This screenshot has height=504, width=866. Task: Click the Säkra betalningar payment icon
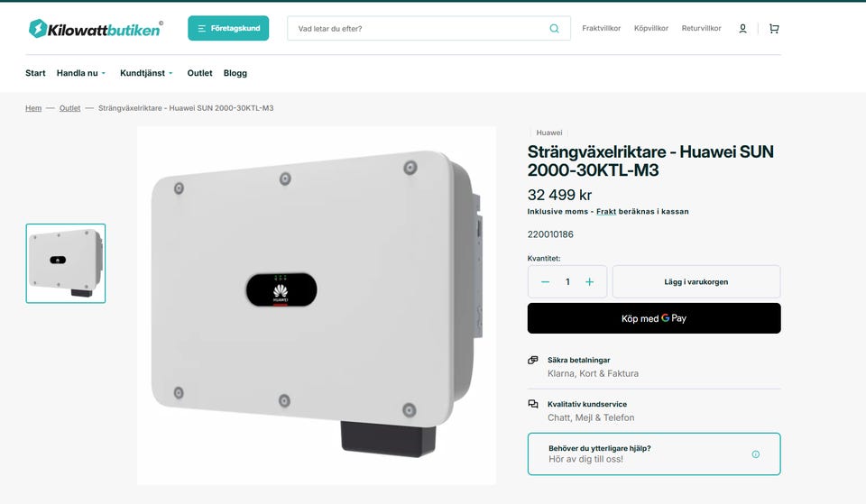[x=533, y=360]
